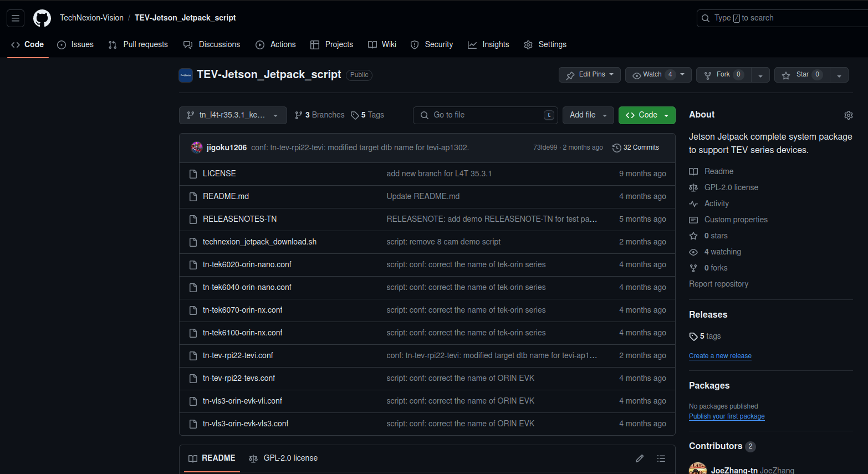Open the Actions tab
This screenshot has height=474, width=868.
275,45
